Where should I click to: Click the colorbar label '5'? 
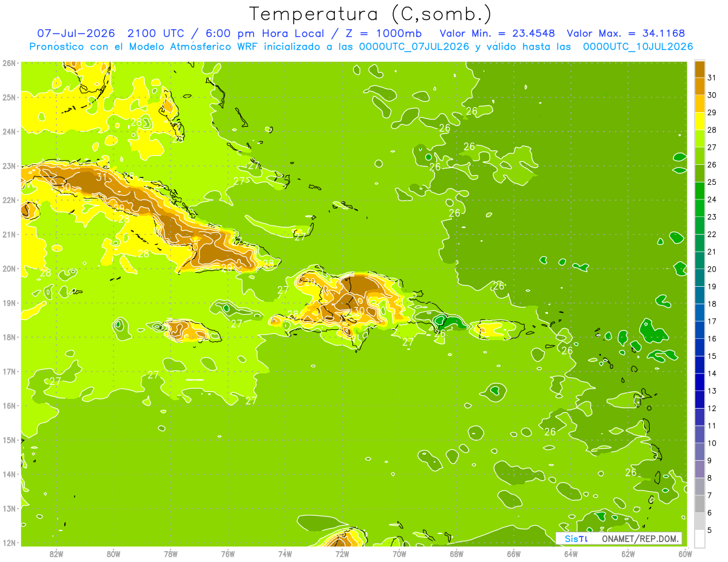(710, 530)
